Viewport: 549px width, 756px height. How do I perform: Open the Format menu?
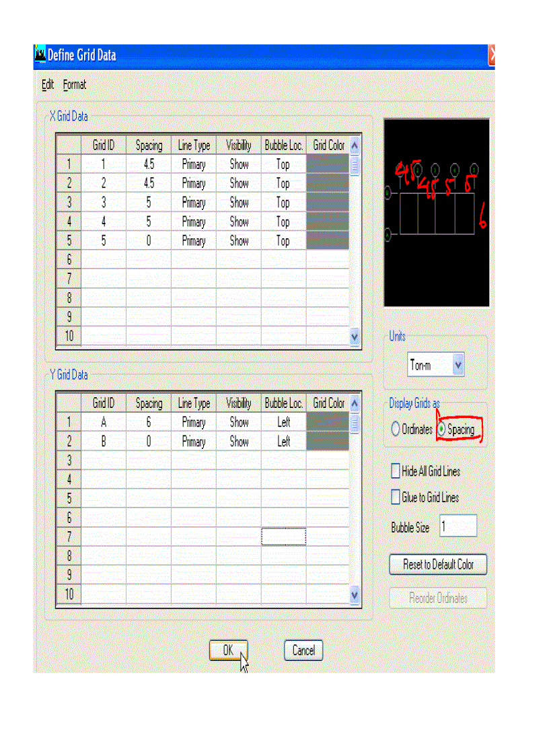(x=75, y=85)
